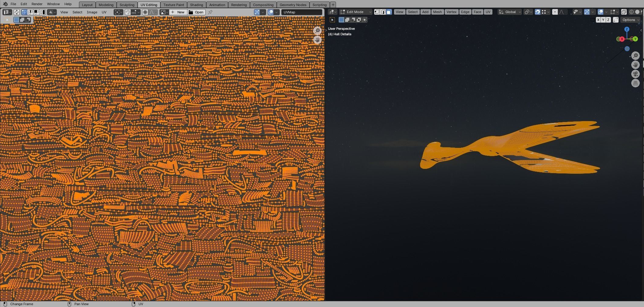This screenshot has height=307, width=644.
Task: Select UV island selection mode
Action: coord(42,12)
